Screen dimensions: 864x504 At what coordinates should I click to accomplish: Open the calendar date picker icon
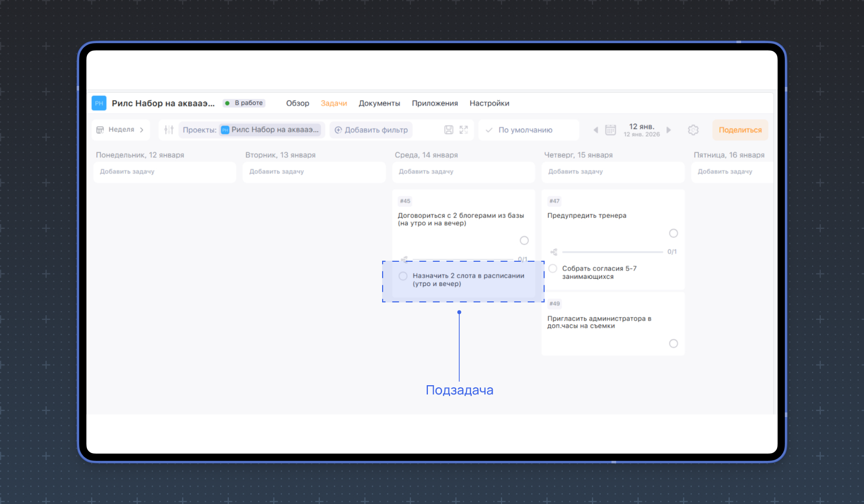coord(610,130)
